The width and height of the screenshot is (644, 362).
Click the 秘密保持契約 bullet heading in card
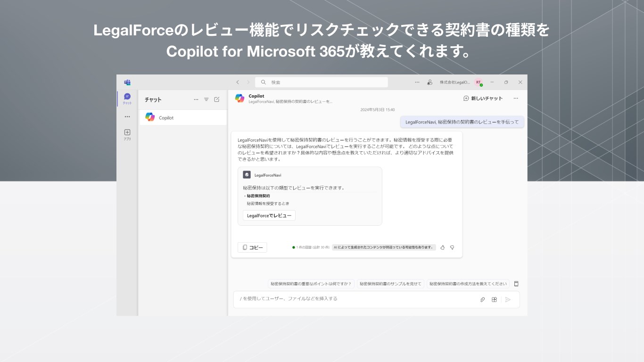(x=258, y=196)
